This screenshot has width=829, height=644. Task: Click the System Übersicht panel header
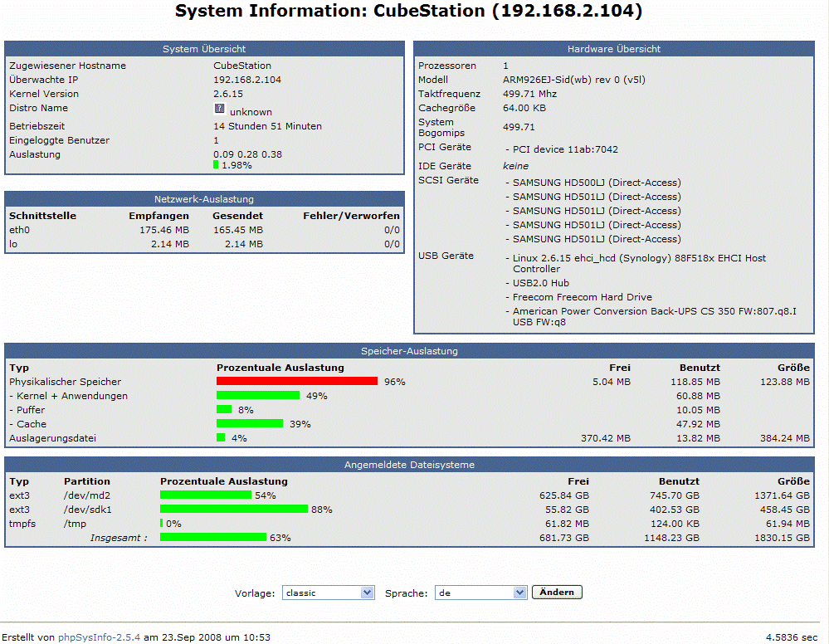tap(204, 49)
